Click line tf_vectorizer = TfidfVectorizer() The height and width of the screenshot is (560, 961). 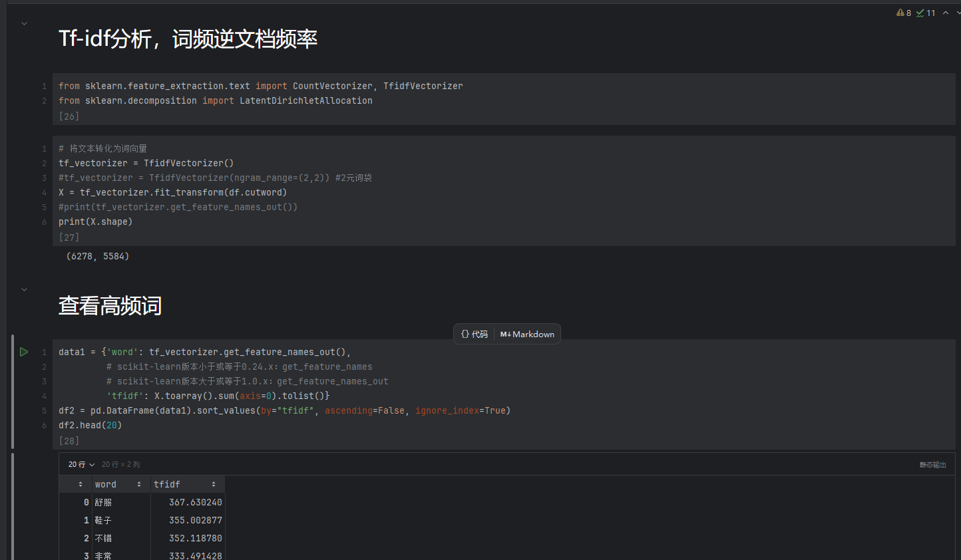146,163
